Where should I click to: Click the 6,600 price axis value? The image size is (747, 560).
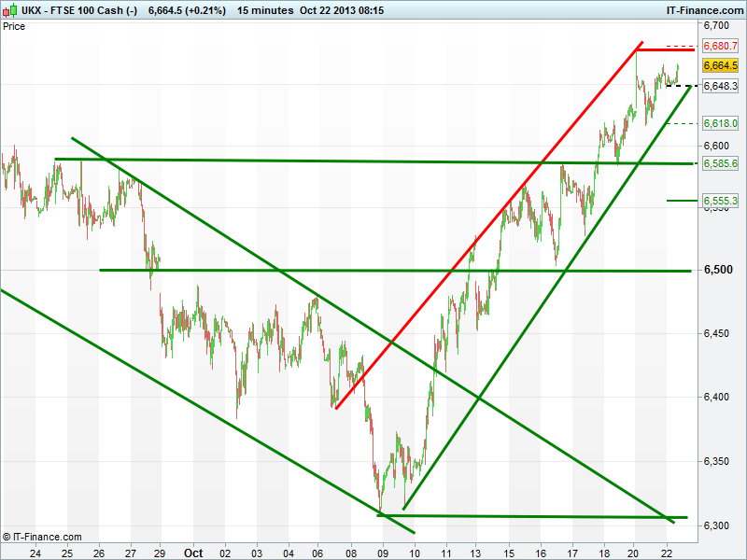(x=716, y=146)
